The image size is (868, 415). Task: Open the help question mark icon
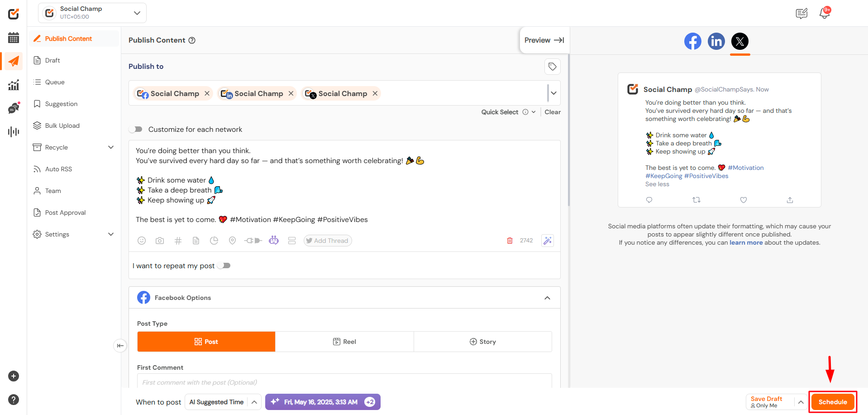[x=14, y=400]
